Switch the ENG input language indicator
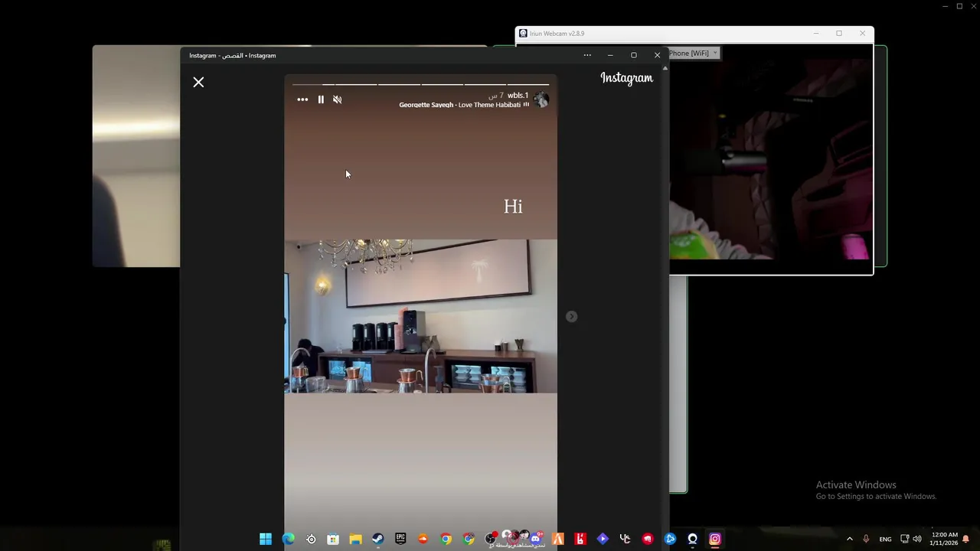Image resolution: width=980 pixels, height=551 pixels. coord(885,539)
